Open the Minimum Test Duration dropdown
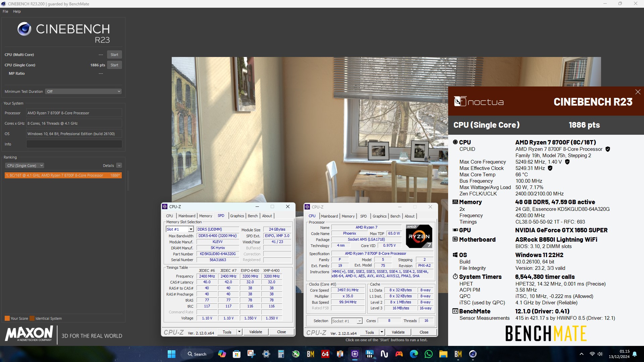Viewport: 644px width, 362px height. click(x=83, y=92)
